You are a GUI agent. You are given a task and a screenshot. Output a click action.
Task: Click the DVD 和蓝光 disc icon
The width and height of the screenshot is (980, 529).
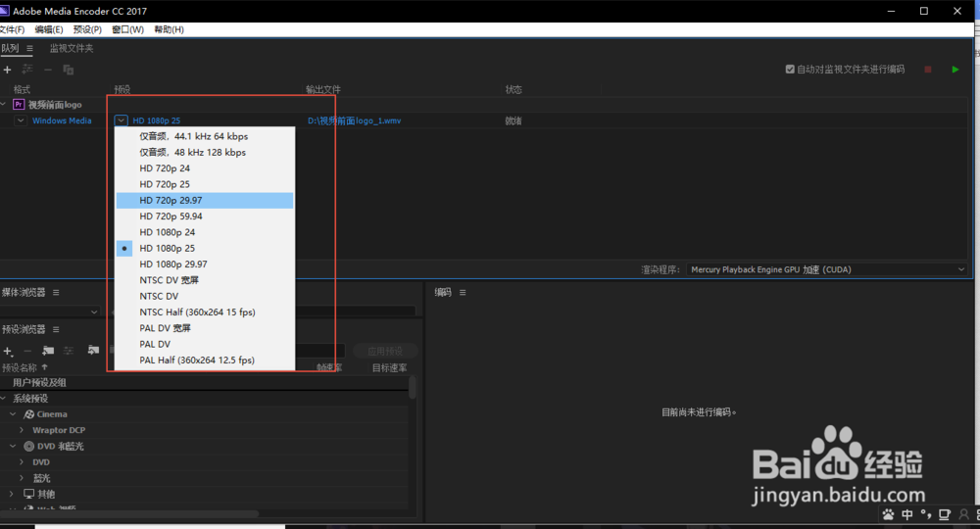[28, 446]
